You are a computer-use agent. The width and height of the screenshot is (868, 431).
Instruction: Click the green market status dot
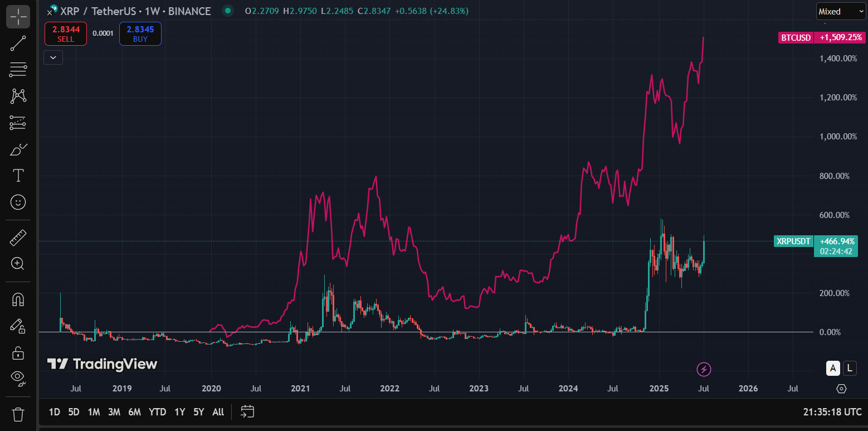pyautogui.click(x=227, y=11)
